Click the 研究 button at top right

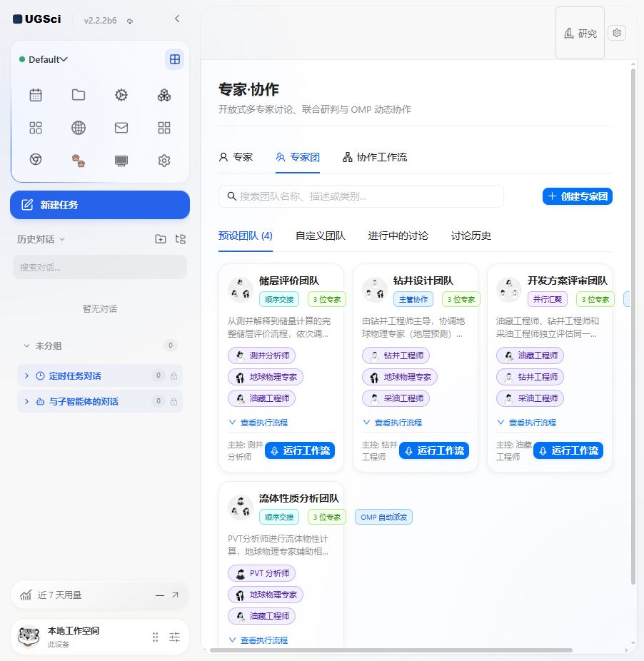580,34
